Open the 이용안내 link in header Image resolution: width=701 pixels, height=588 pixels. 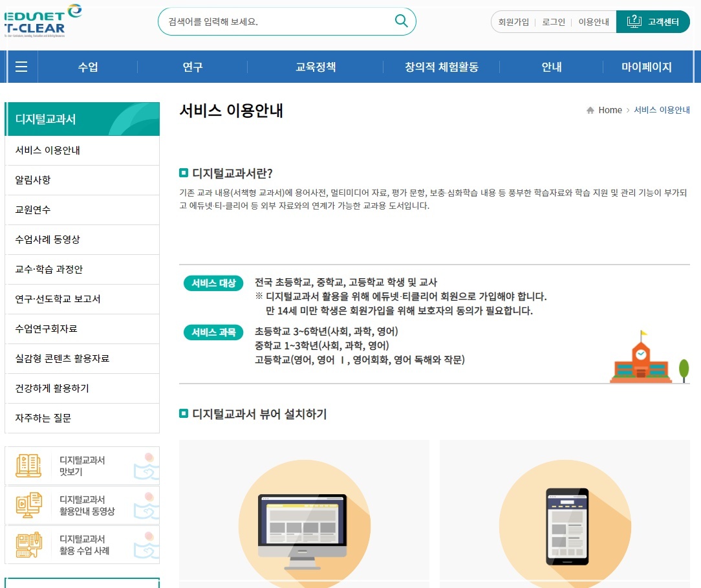[594, 22]
